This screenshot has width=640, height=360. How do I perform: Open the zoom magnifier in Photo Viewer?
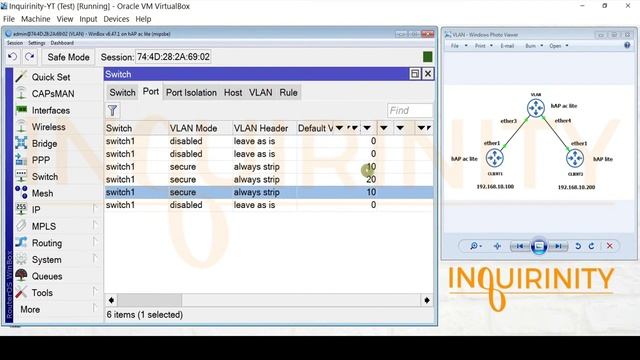click(476, 246)
